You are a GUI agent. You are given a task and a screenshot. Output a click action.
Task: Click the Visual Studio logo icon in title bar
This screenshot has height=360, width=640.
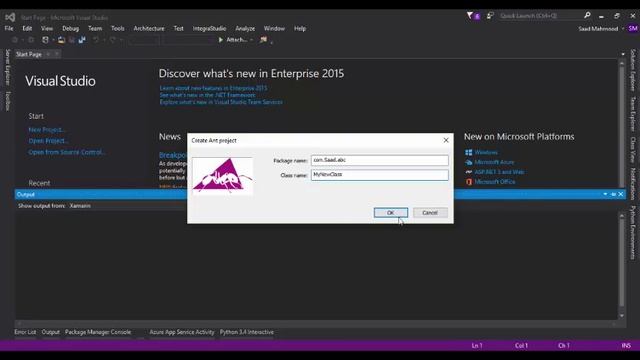click(10, 17)
